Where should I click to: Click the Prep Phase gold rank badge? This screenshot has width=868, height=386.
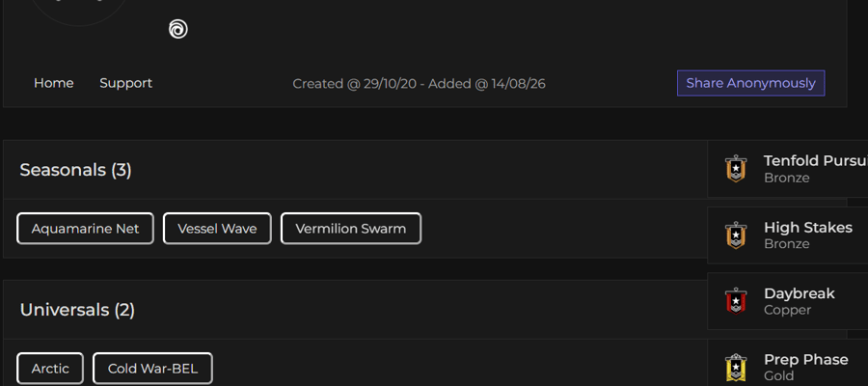pyautogui.click(x=736, y=367)
